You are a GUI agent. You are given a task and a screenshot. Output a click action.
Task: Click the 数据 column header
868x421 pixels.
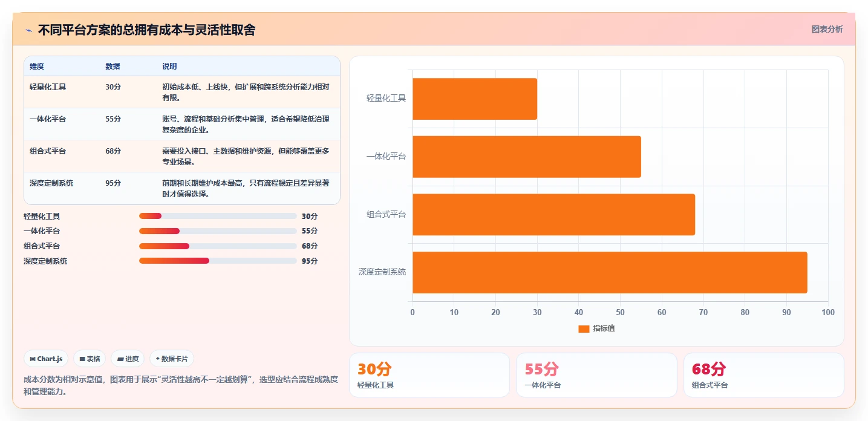coord(113,66)
